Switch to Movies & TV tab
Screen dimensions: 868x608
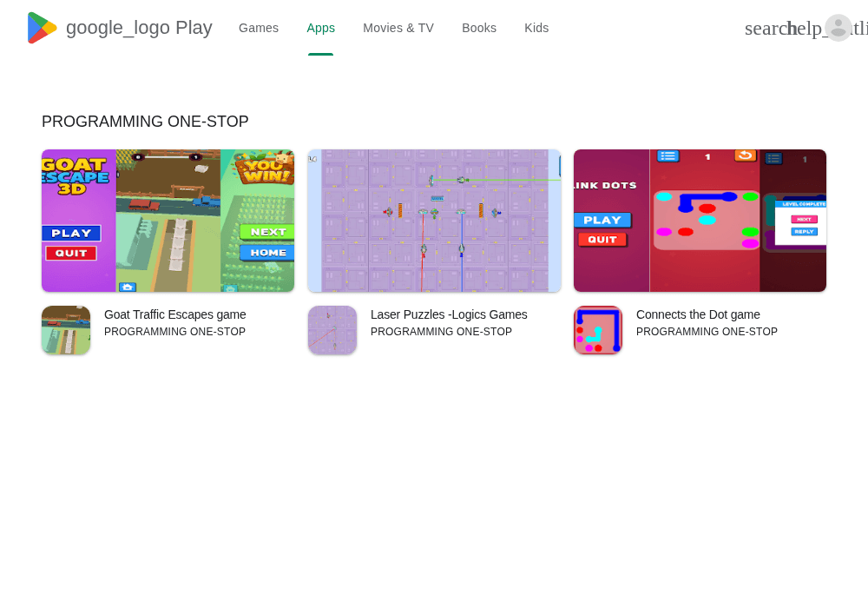[398, 28]
